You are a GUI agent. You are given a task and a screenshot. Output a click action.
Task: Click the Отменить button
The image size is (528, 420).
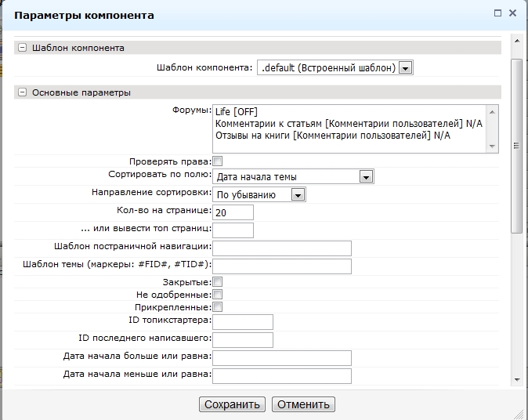[x=304, y=405]
